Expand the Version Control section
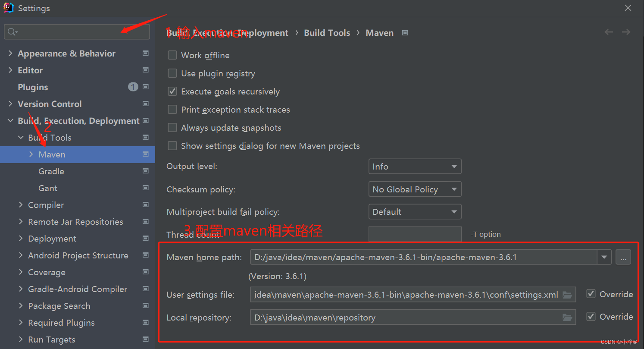Viewport: 644px width, 349px height. coord(10,104)
